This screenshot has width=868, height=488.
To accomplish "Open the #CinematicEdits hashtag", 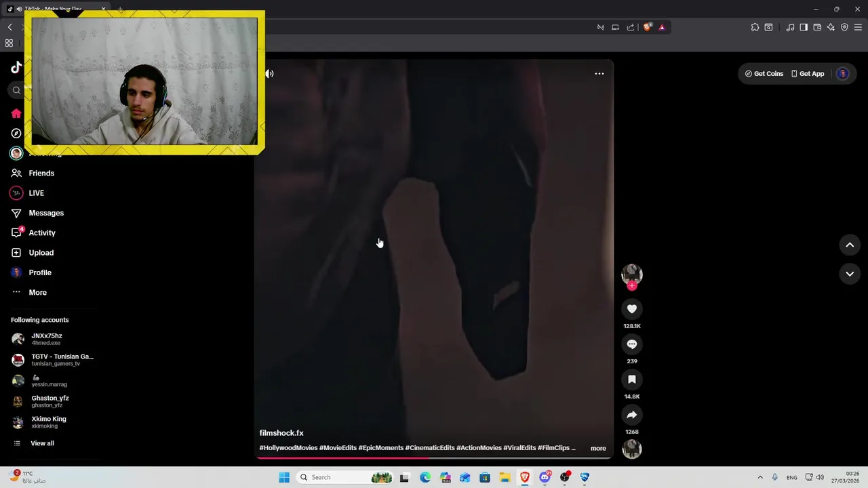I will pyautogui.click(x=430, y=448).
